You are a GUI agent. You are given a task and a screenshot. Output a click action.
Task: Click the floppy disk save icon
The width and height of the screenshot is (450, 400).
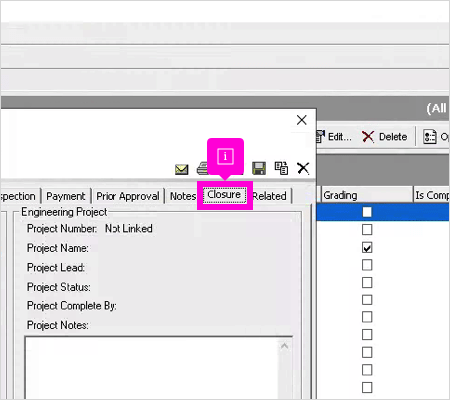point(259,168)
